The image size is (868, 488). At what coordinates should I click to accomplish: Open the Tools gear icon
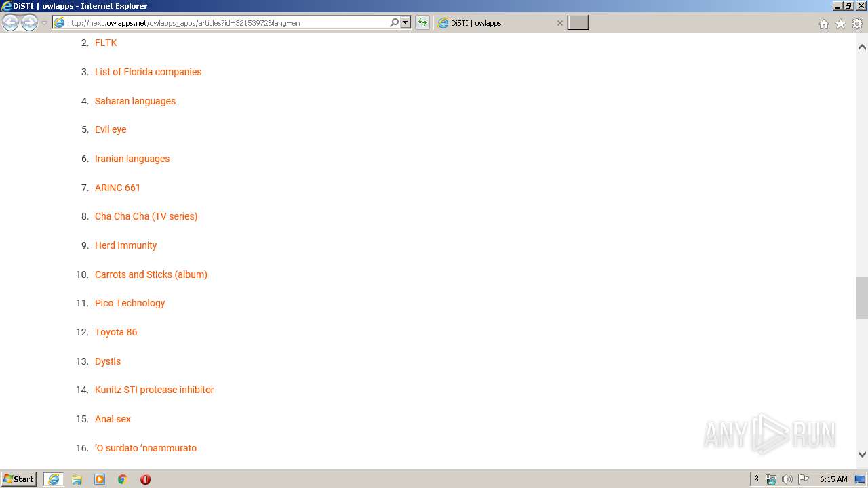pyautogui.click(x=857, y=24)
